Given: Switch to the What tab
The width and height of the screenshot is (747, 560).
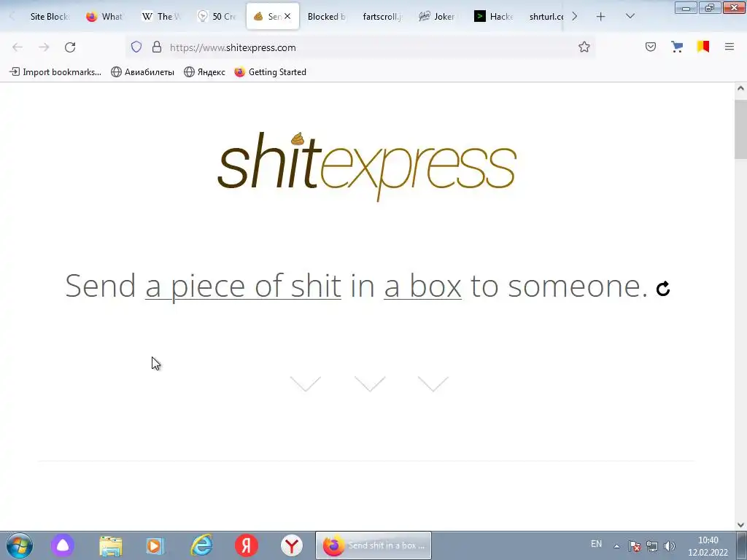Looking at the screenshot, I should [x=105, y=17].
